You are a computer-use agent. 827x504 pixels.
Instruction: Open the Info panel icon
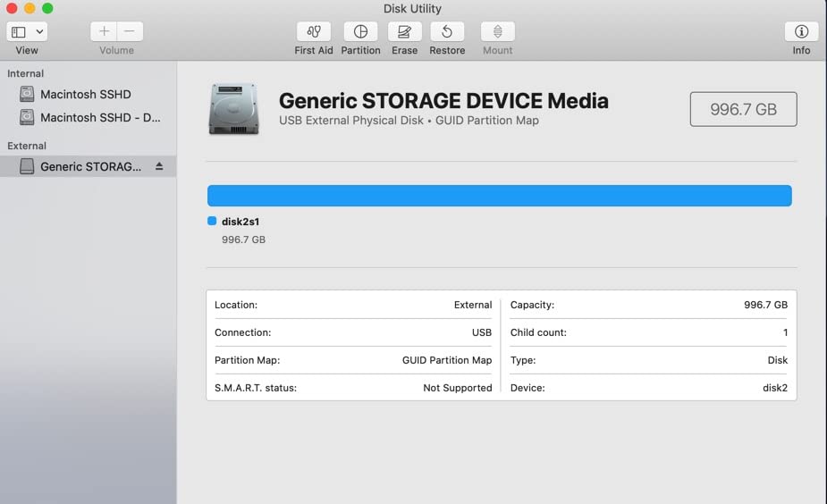pos(801,31)
